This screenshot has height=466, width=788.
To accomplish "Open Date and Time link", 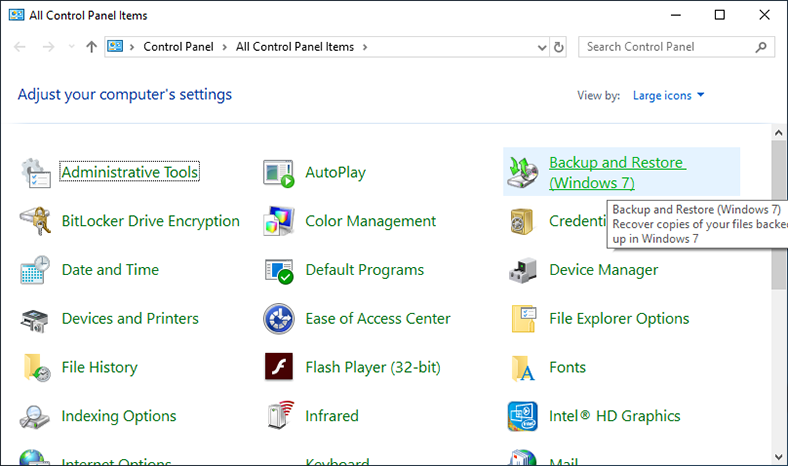I will point(110,270).
